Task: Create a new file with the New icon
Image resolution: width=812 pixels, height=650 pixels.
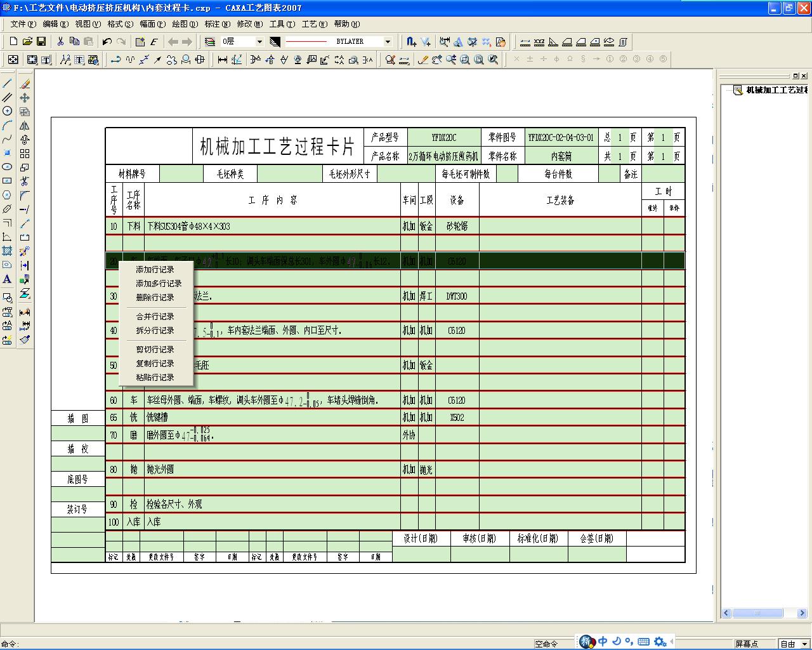Action: (13, 42)
